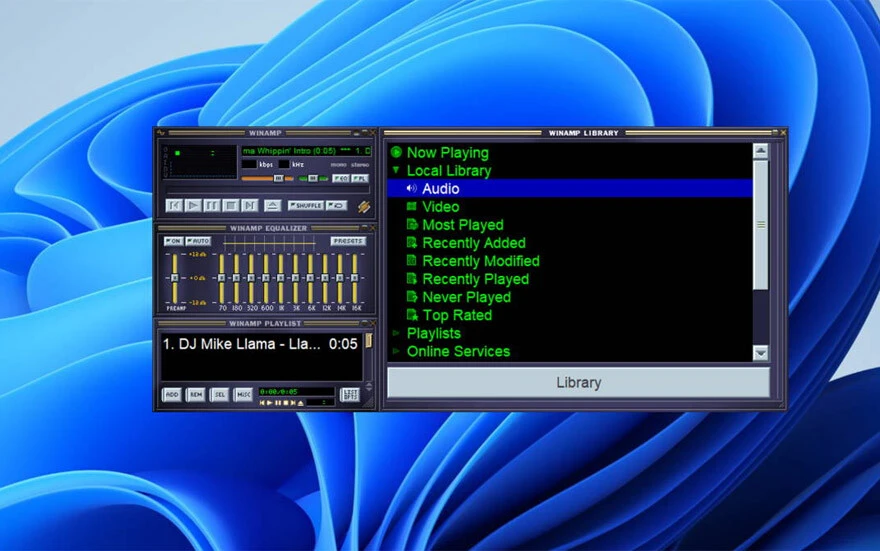Click the 12K equalizer band slider
Screen dimensions: 880x551
(325, 278)
